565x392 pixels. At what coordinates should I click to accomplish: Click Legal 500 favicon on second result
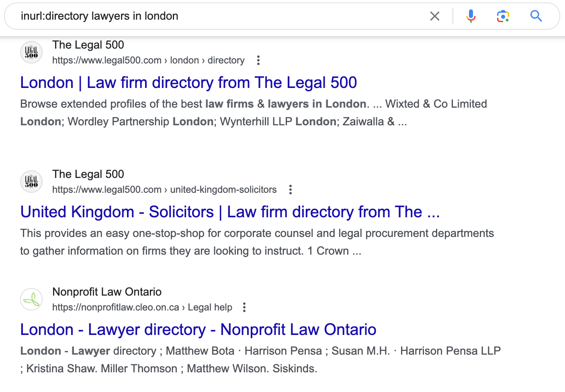tap(31, 182)
